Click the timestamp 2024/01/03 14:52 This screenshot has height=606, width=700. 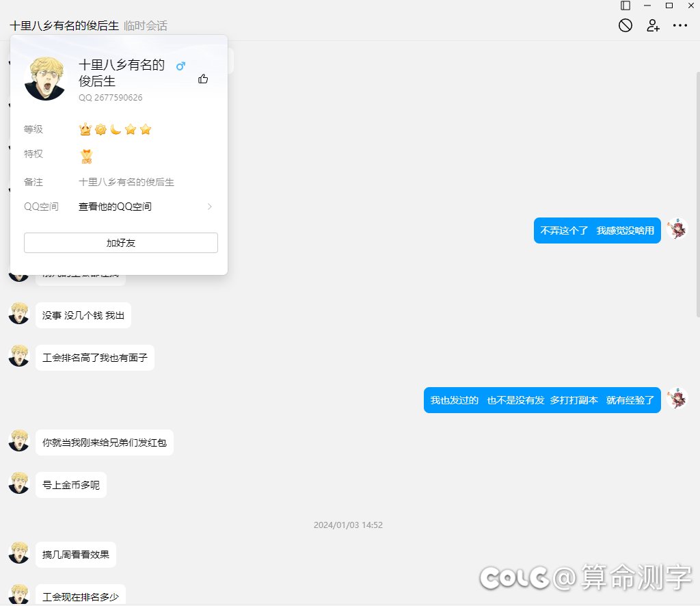coord(348,525)
